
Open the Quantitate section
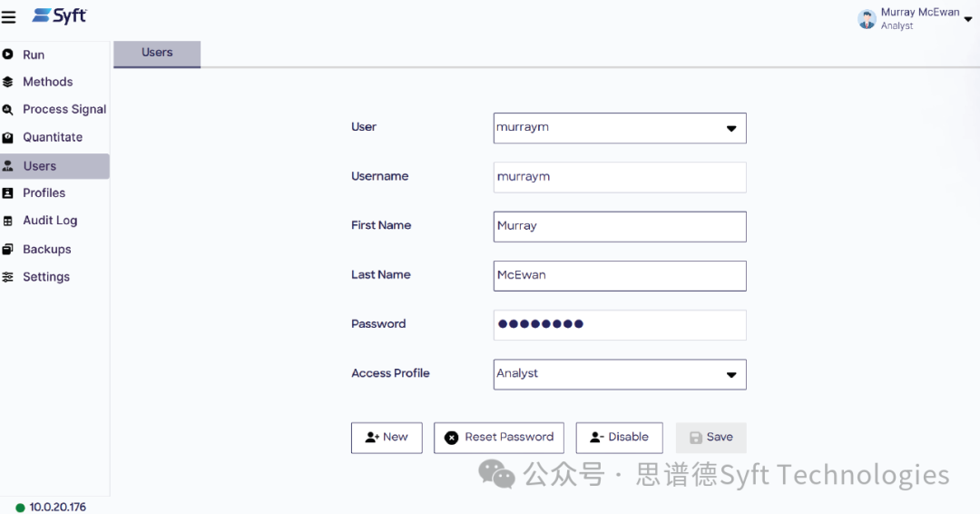(54, 137)
